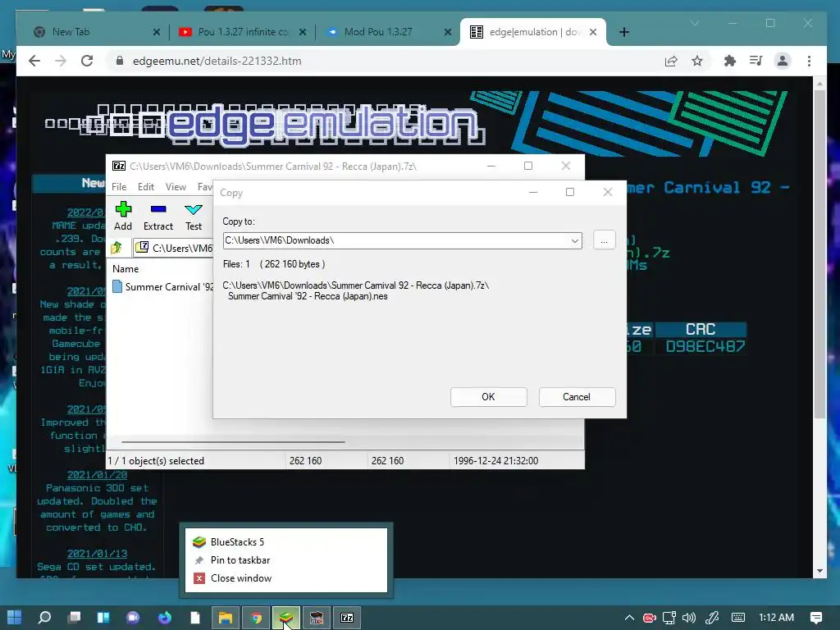Open the Chat taskbar icon

point(133,618)
